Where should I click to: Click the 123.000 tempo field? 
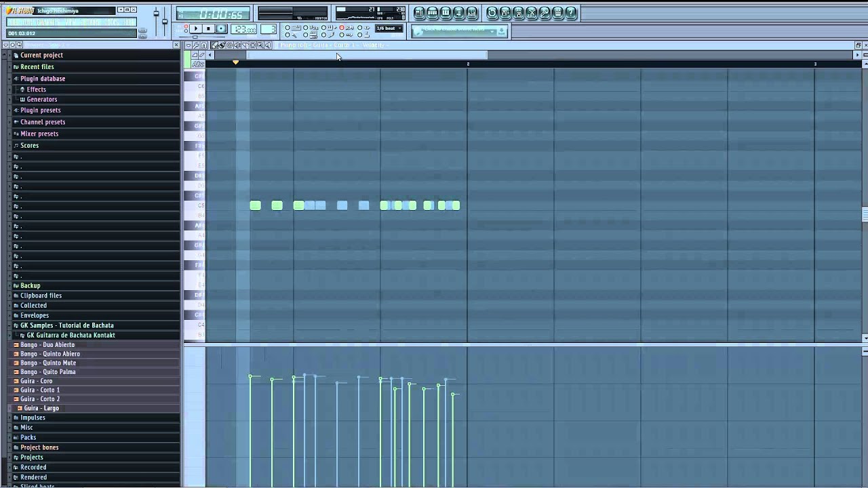(243, 28)
